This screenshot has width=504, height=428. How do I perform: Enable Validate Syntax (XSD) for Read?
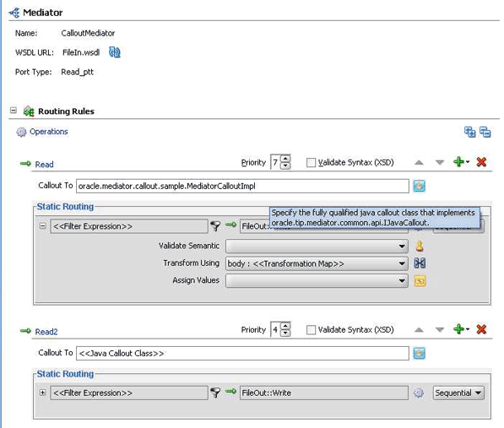coord(311,163)
